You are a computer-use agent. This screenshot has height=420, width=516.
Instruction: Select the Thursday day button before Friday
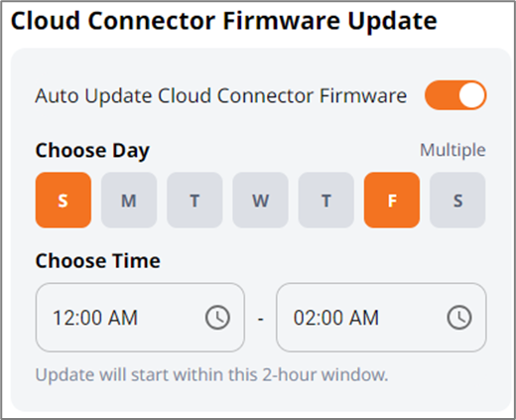point(326,200)
